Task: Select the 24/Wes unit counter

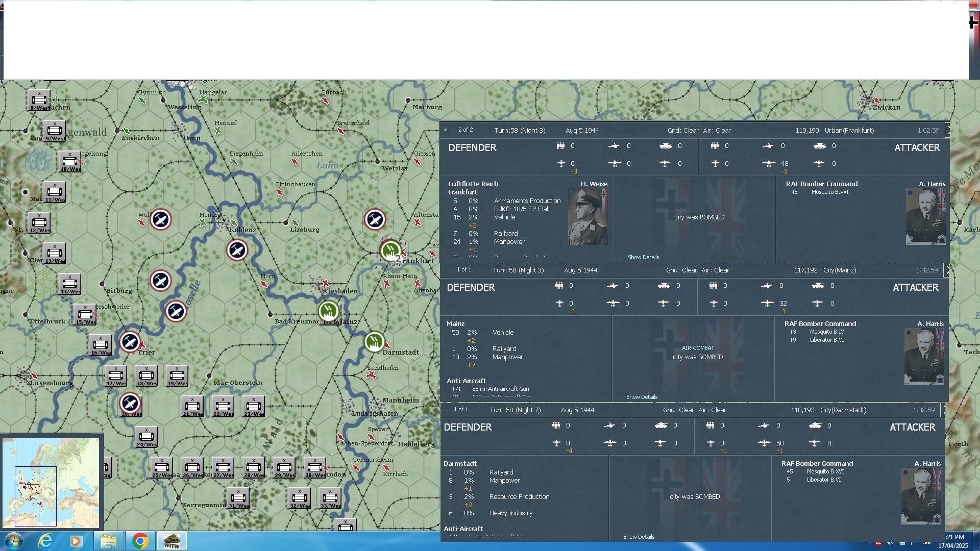Action: 146,437
